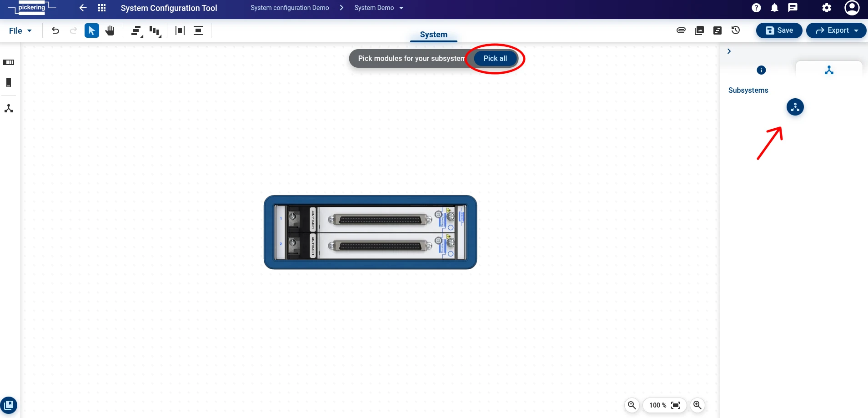Open notifications bell
This screenshot has height=418, width=868.
tap(774, 8)
